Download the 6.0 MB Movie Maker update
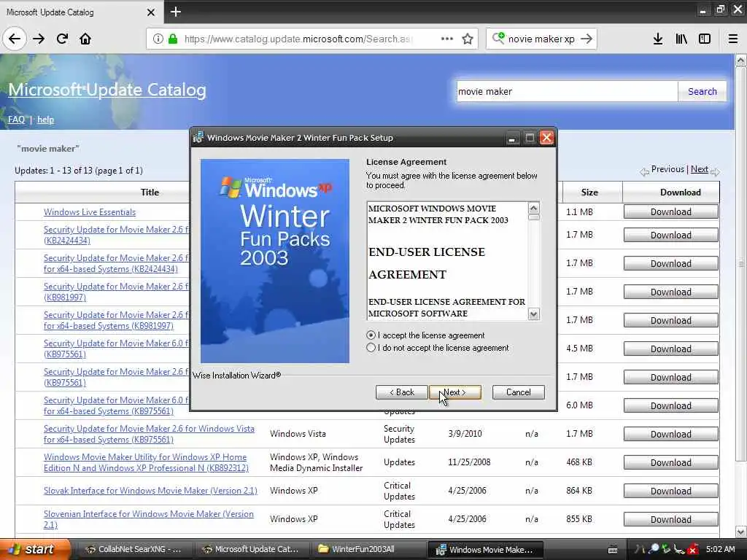 click(x=671, y=405)
